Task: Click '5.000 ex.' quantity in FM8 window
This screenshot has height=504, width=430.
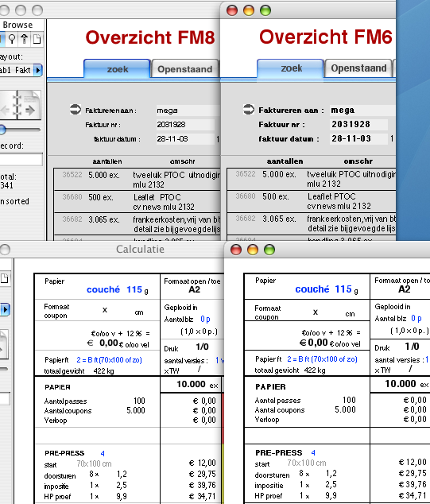Action: pyautogui.click(x=104, y=175)
